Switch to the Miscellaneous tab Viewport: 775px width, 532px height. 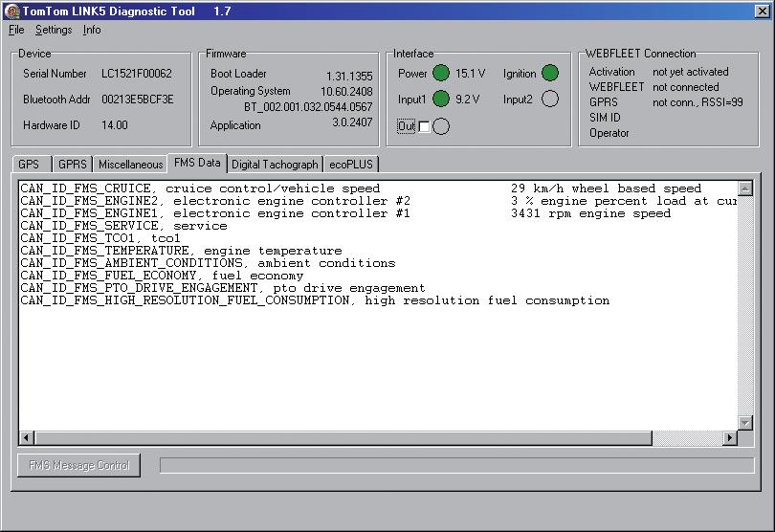(130, 165)
